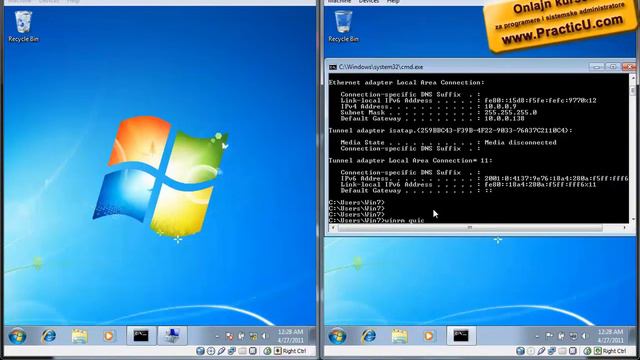Viewport: 640px width, 360px height.
Task: Start Windows Media Player in the right VM
Action: [429, 336]
